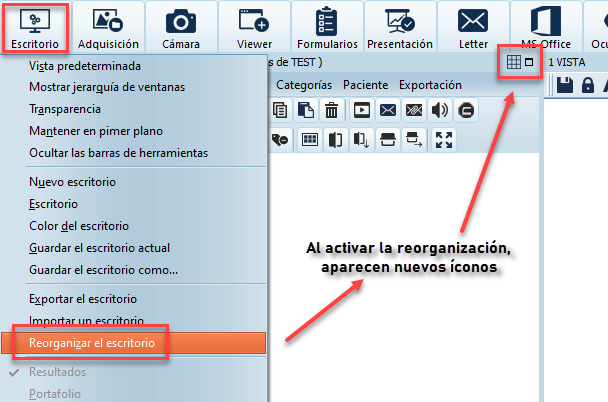Image resolution: width=608 pixels, height=402 pixels.
Task: Click the email with attachment icon
Action: pos(414,110)
